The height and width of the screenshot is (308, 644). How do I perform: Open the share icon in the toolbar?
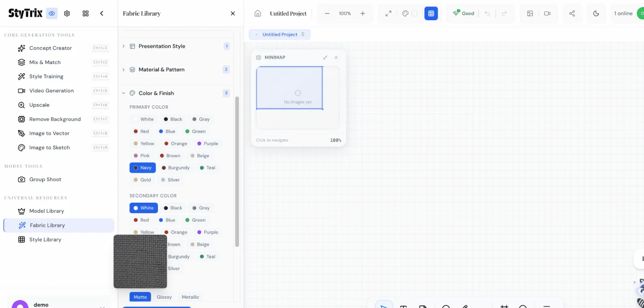click(572, 14)
